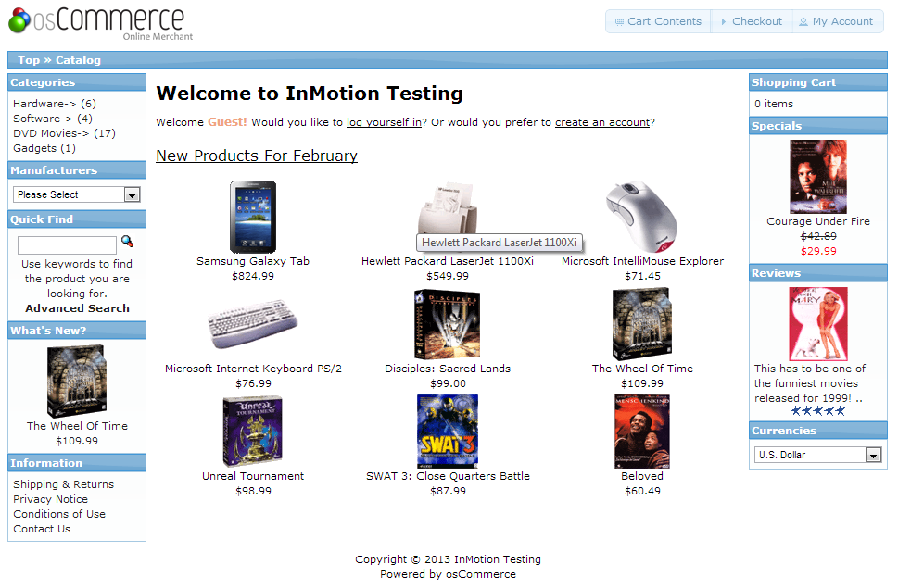The height and width of the screenshot is (588, 911).
Task: Open the Unreal Tournament box image
Action: [x=253, y=432]
